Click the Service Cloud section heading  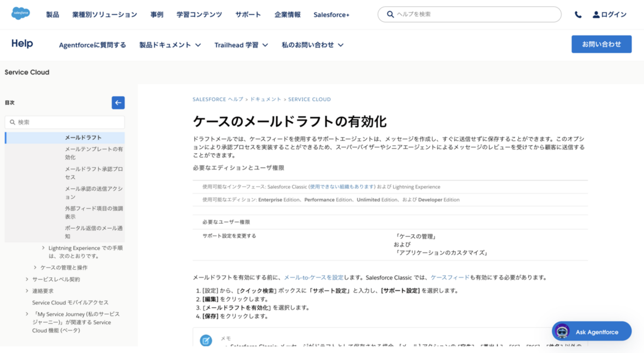coord(27,72)
